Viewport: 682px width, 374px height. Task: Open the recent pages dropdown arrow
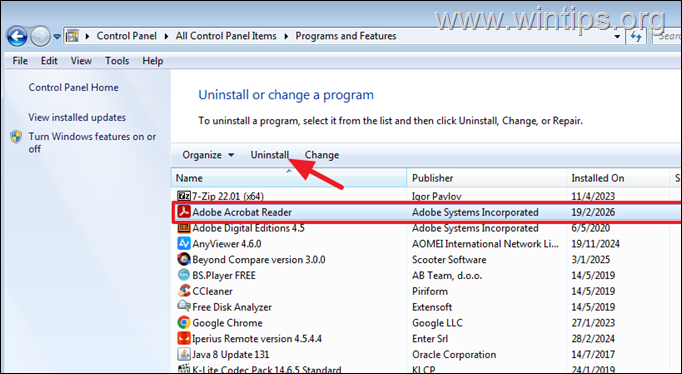pos(57,37)
